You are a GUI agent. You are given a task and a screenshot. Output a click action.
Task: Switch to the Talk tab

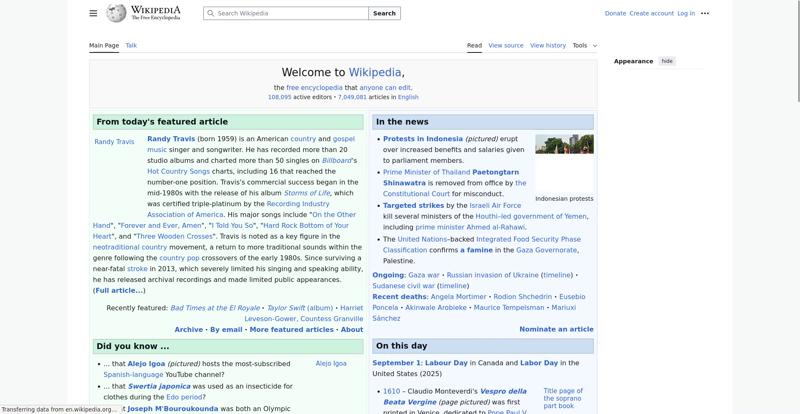[131, 45]
